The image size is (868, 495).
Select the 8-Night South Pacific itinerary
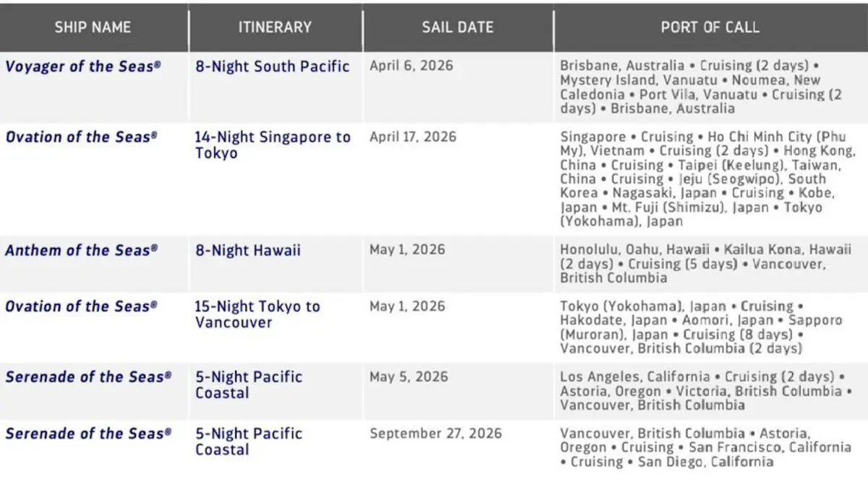click(273, 66)
